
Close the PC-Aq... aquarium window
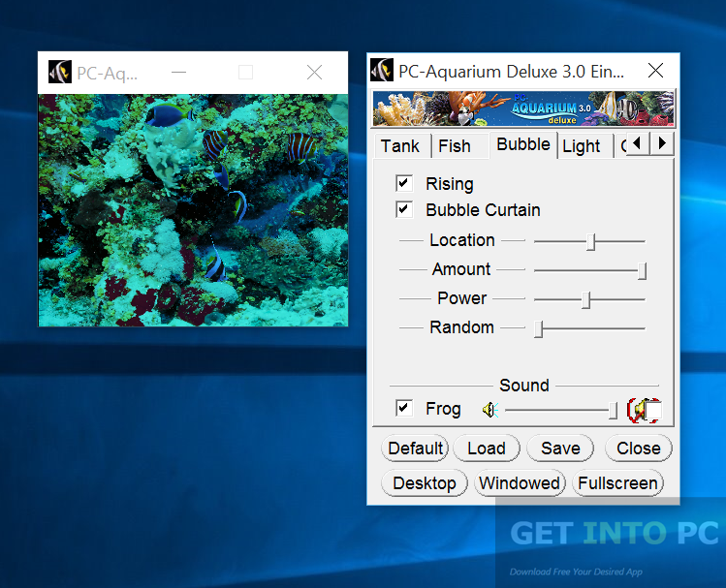tap(315, 73)
